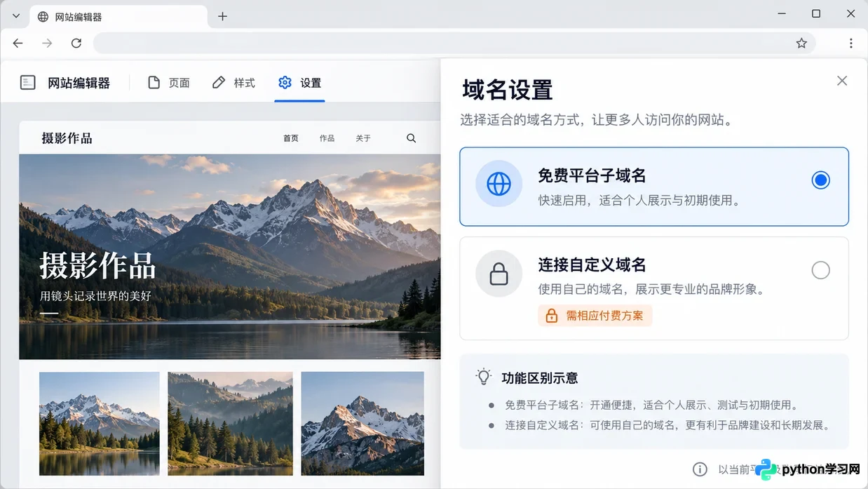Focus the browser address bar

pos(454,43)
